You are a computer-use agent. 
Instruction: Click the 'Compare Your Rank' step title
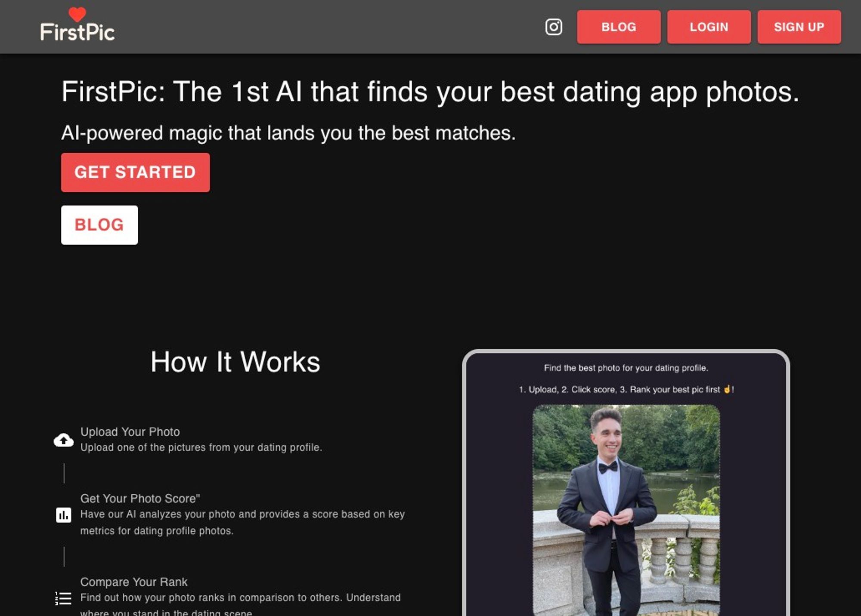pyautogui.click(x=134, y=582)
